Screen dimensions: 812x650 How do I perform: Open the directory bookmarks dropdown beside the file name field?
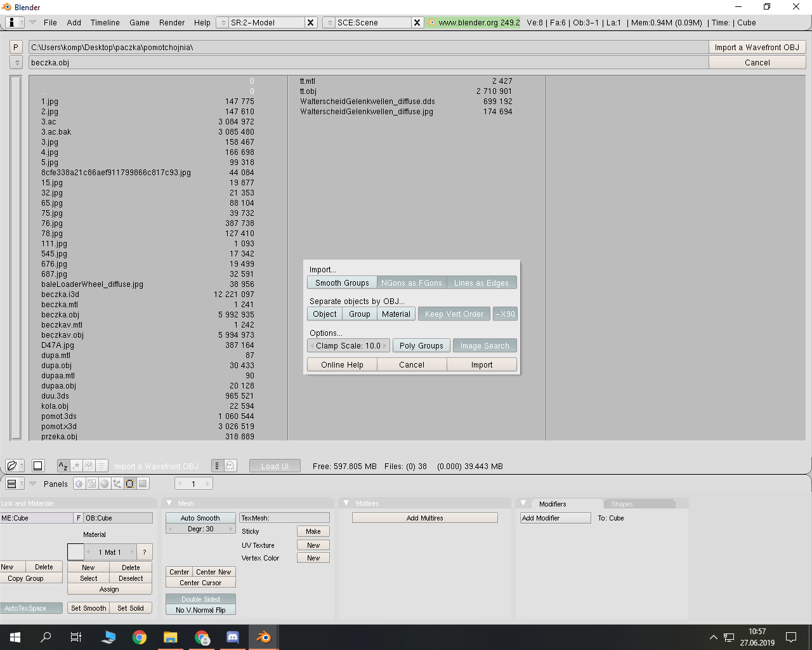point(17,62)
